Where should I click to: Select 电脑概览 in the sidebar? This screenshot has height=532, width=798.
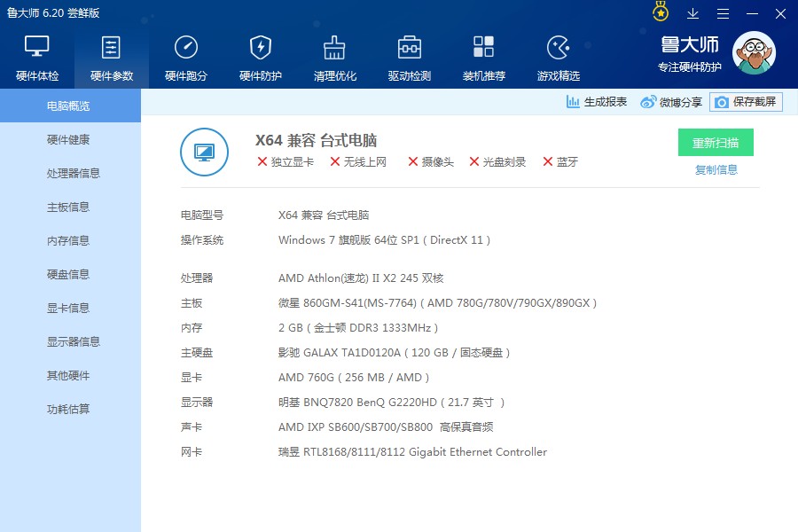click(x=70, y=106)
